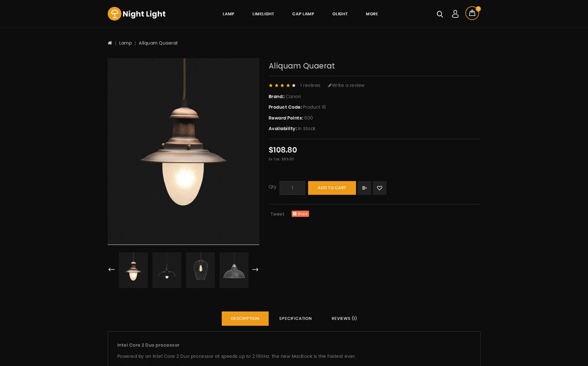Switch to the Specification tab
588x366 pixels.
[296, 318]
